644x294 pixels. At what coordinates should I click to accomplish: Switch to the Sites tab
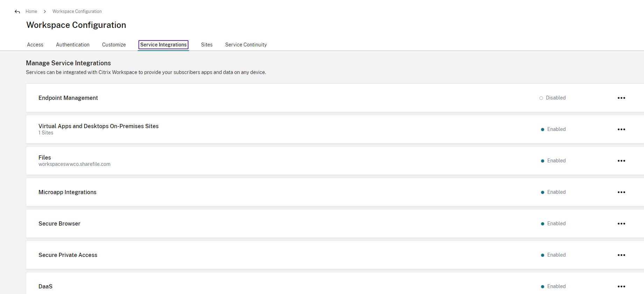[207, 45]
